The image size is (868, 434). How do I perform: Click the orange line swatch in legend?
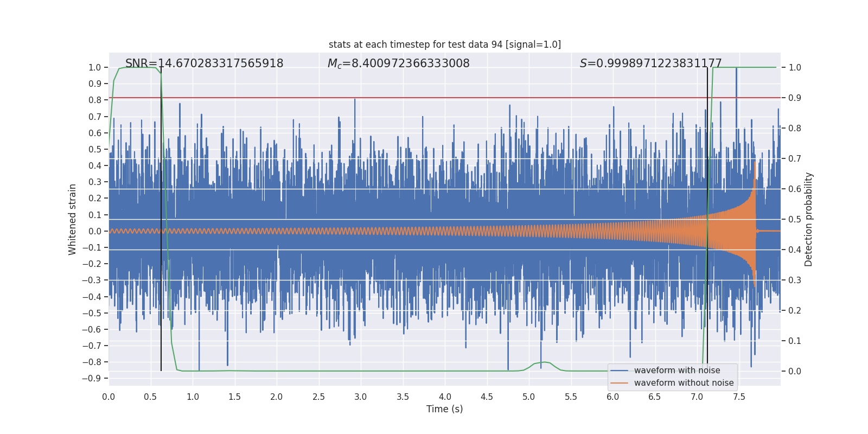619,383
